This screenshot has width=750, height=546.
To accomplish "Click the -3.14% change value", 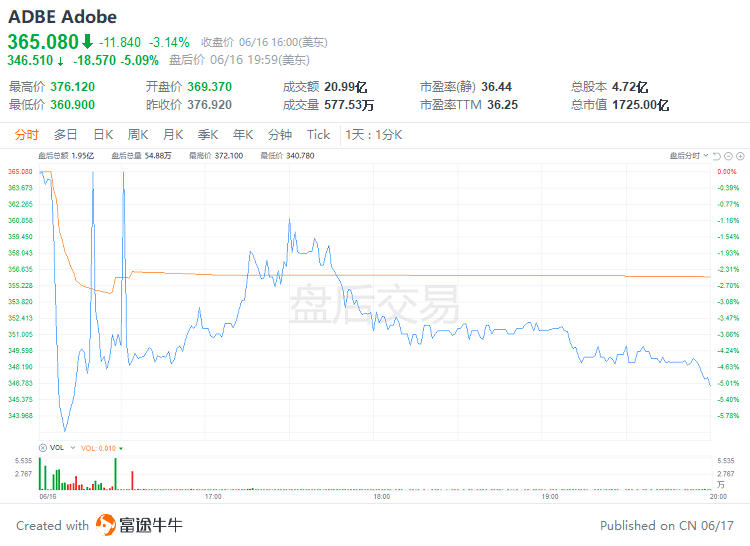I will 169,43.
